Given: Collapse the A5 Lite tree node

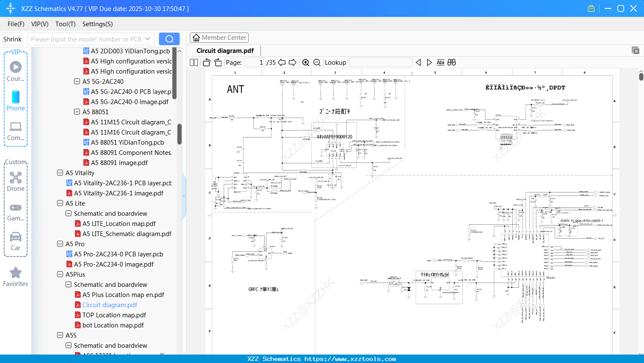Looking at the screenshot, I should coord(60,203).
